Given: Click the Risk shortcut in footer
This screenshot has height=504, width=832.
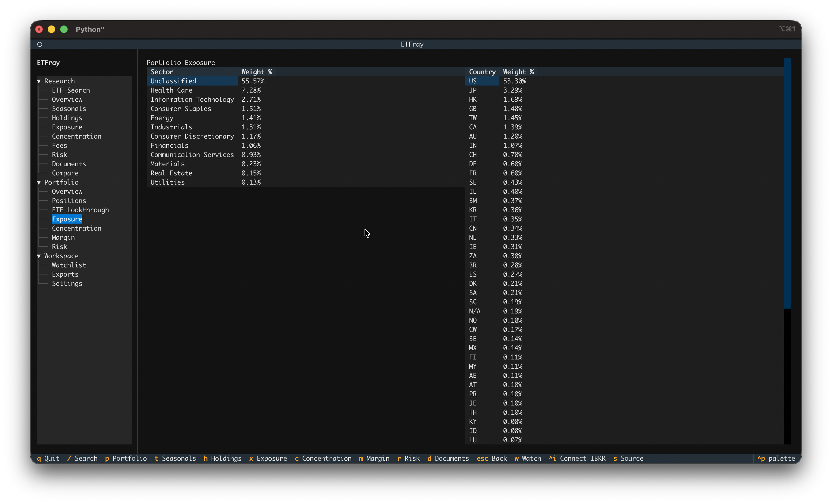Looking at the screenshot, I should pyautogui.click(x=409, y=459).
